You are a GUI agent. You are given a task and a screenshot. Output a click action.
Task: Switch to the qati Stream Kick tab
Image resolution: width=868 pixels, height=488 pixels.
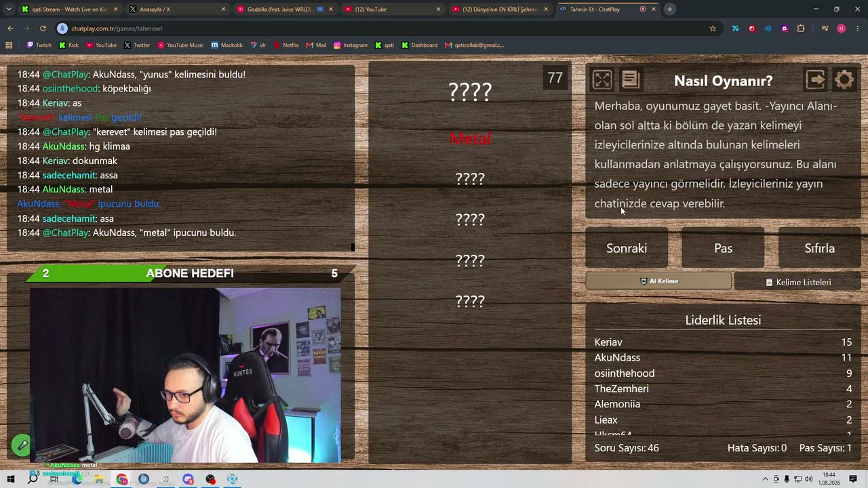click(71, 9)
